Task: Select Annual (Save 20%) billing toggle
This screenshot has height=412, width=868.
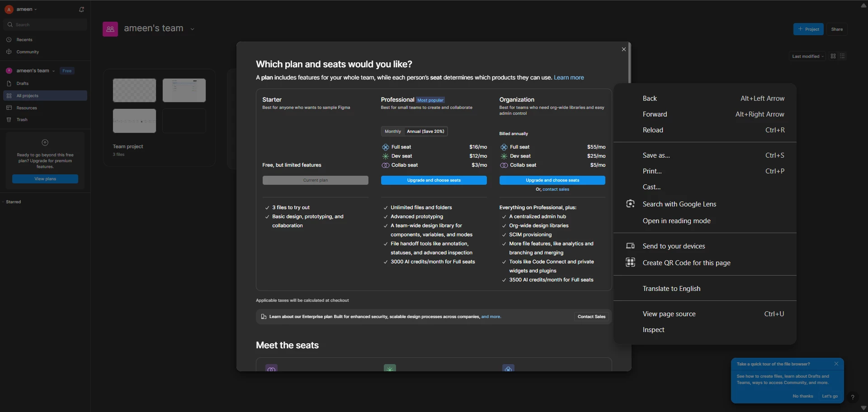Action: point(425,131)
